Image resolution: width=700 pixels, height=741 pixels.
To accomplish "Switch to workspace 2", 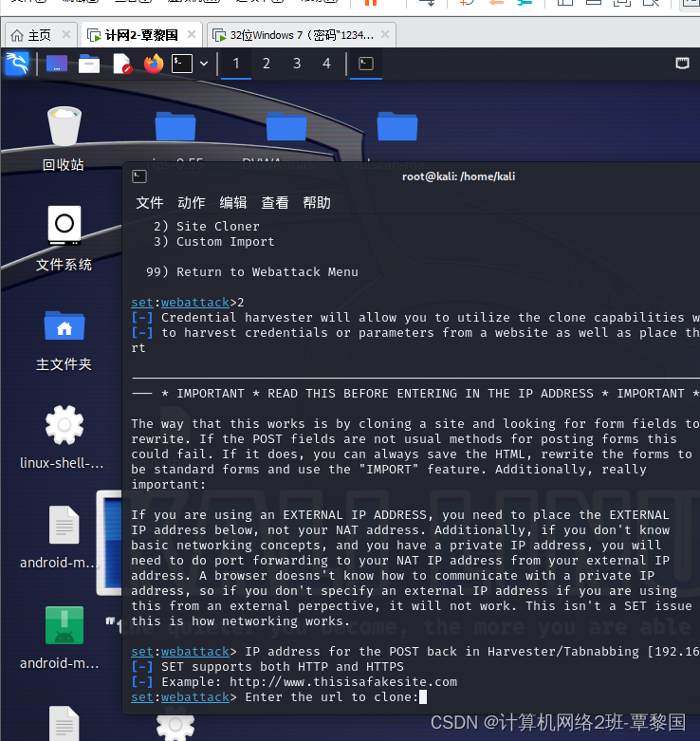I will point(267,64).
